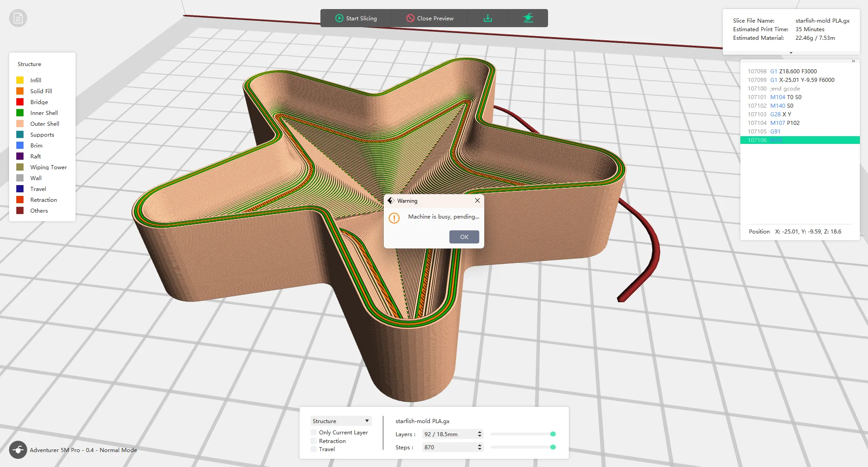Toggle the Retraction checkbox
This screenshot has height=467, width=868.
[x=314, y=441]
